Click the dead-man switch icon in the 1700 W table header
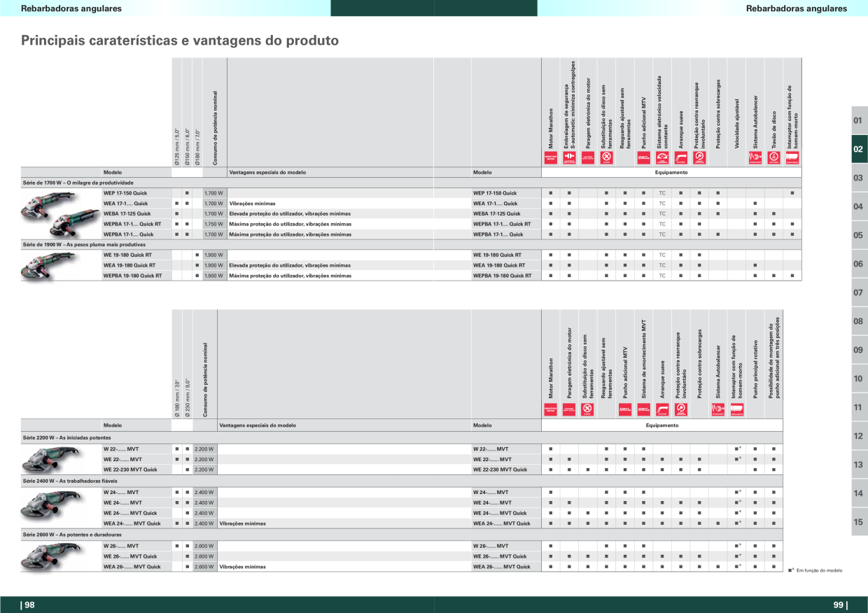Image resolution: width=868 pixels, height=613 pixels. tap(792, 157)
